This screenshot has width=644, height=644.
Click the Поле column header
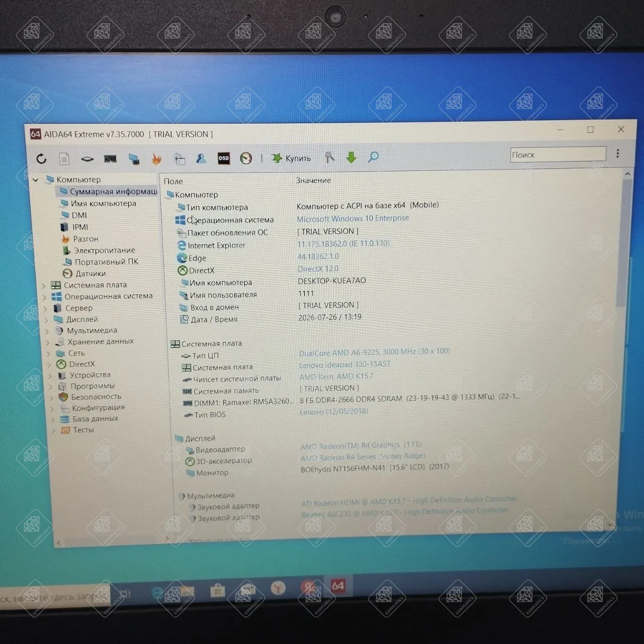(x=174, y=181)
